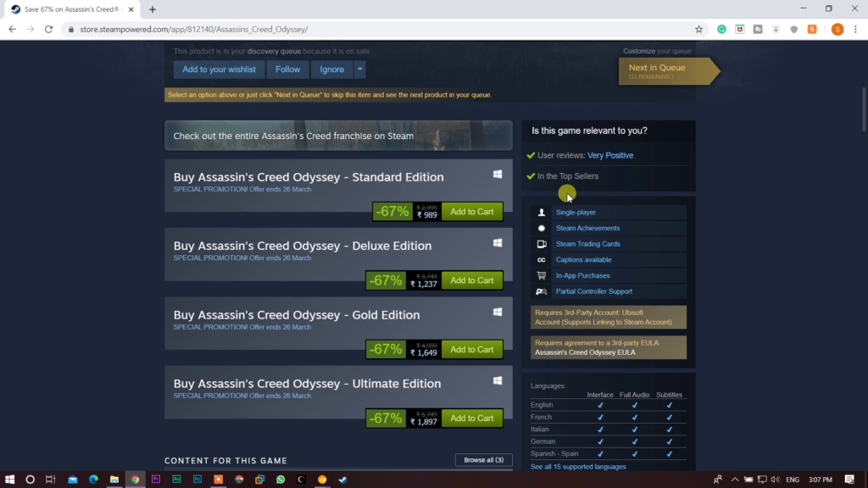Click the controller support gamepad icon
Viewport: 868px width, 488px height.
(x=542, y=291)
